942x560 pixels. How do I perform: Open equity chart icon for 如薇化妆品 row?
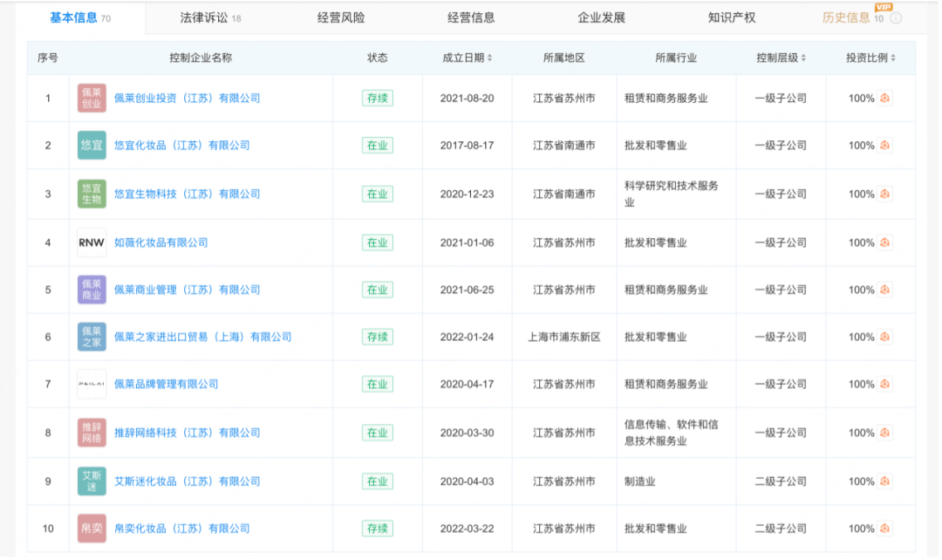pyautogui.click(x=884, y=242)
